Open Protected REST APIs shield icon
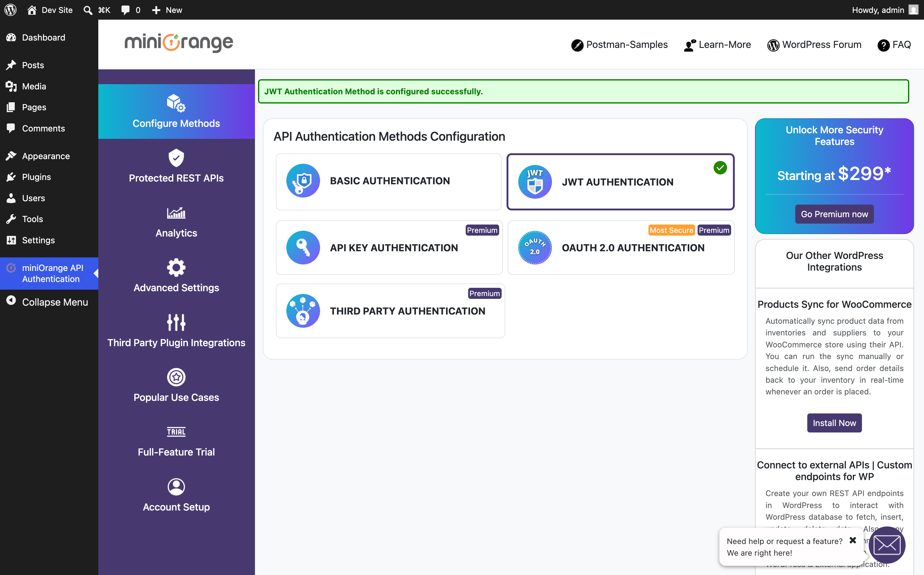924x575 pixels. click(176, 158)
